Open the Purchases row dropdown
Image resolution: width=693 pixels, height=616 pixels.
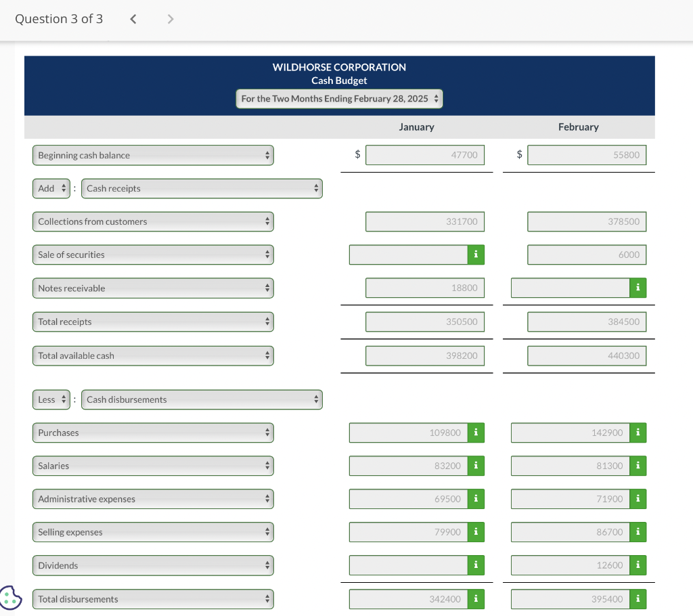pos(153,433)
